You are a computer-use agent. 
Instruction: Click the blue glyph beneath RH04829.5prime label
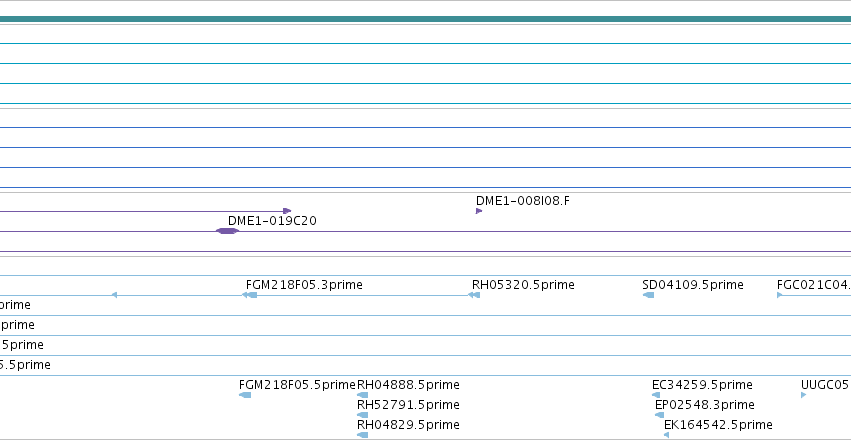click(x=363, y=435)
